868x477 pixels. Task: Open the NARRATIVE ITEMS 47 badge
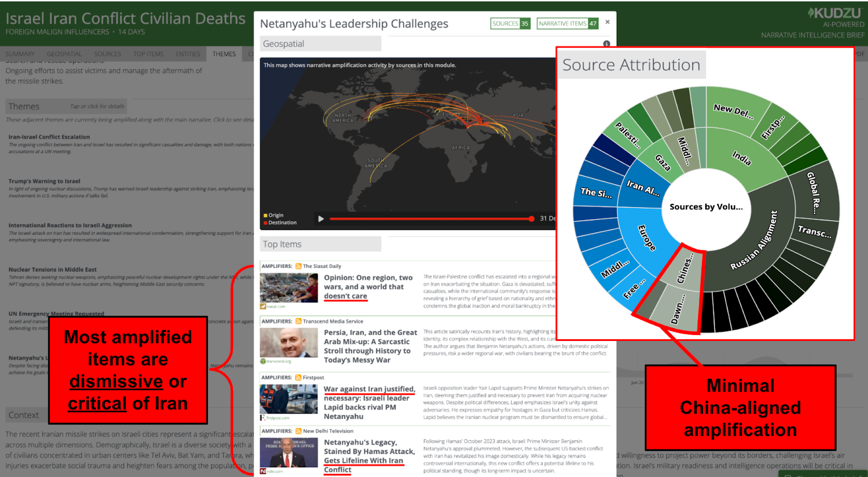point(567,23)
